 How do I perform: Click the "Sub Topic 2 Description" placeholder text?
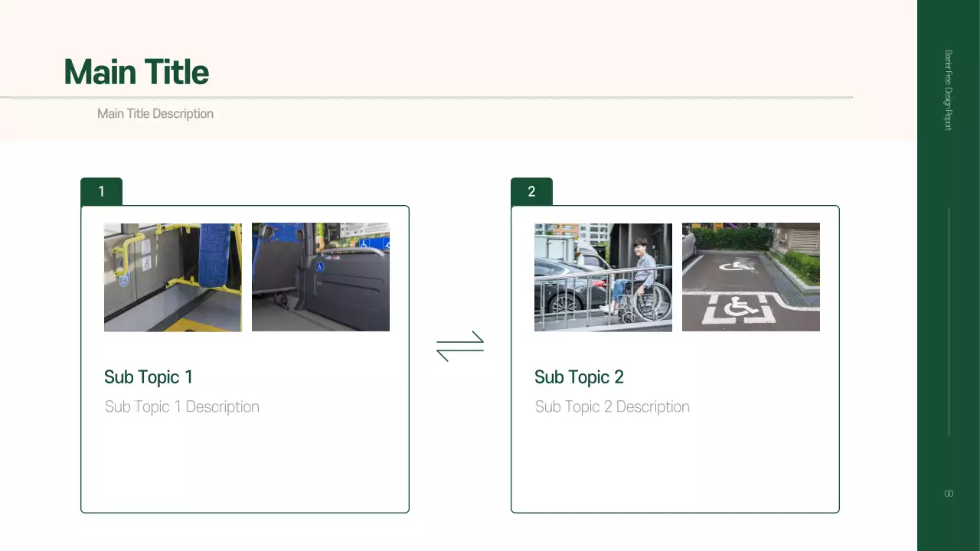point(612,406)
